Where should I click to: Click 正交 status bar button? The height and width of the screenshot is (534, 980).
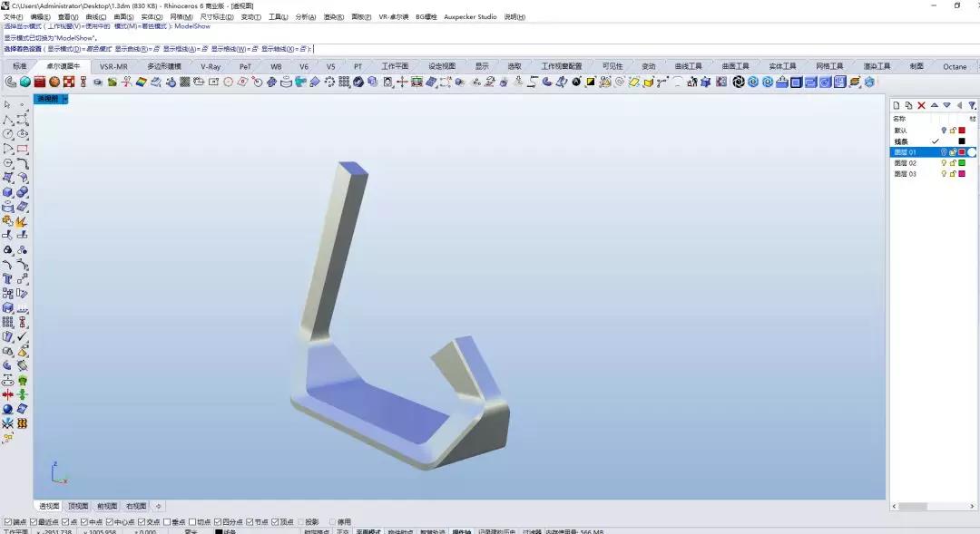[342, 531]
